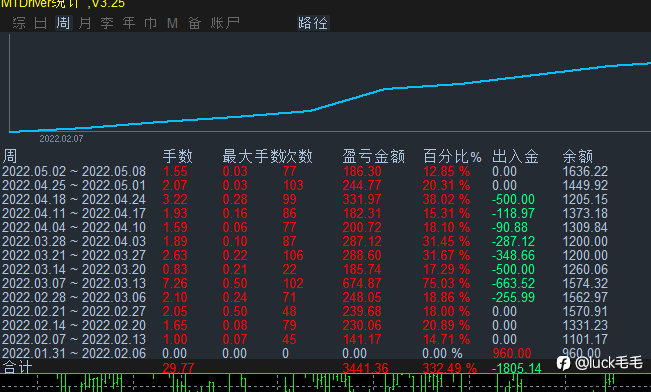
Task: Click total percentage 332.49 %
Action: point(450,368)
